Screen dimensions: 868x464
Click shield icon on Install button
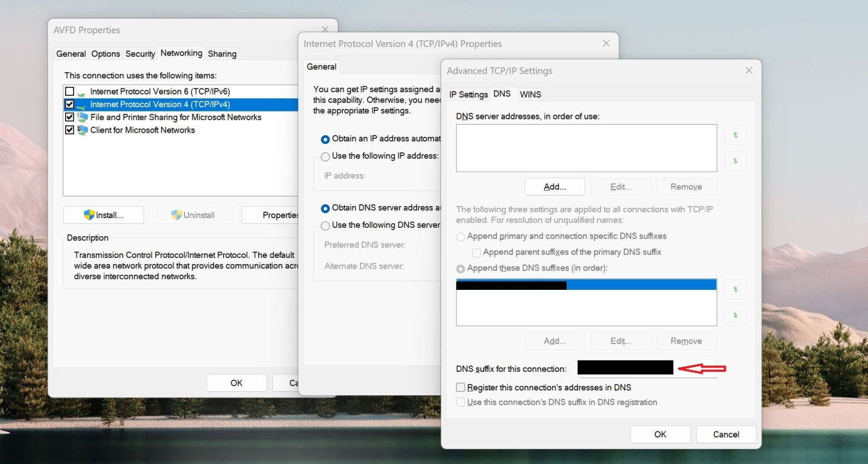point(89,215)
